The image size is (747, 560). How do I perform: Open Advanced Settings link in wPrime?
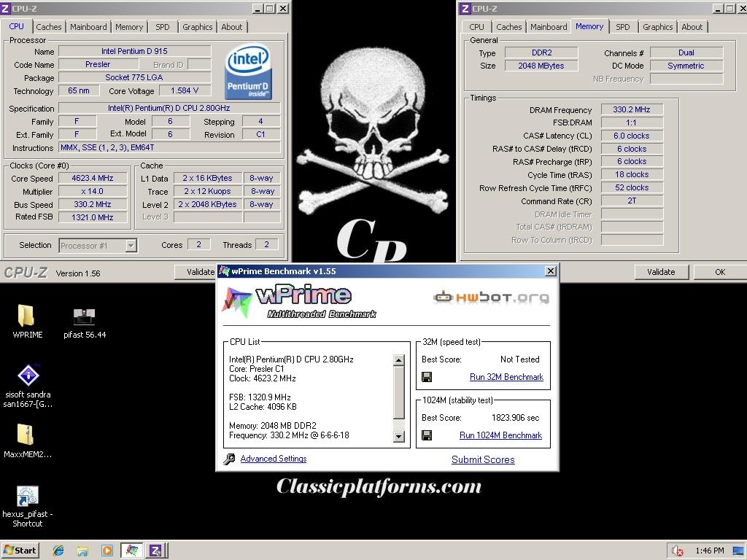(x=274, y=459)
